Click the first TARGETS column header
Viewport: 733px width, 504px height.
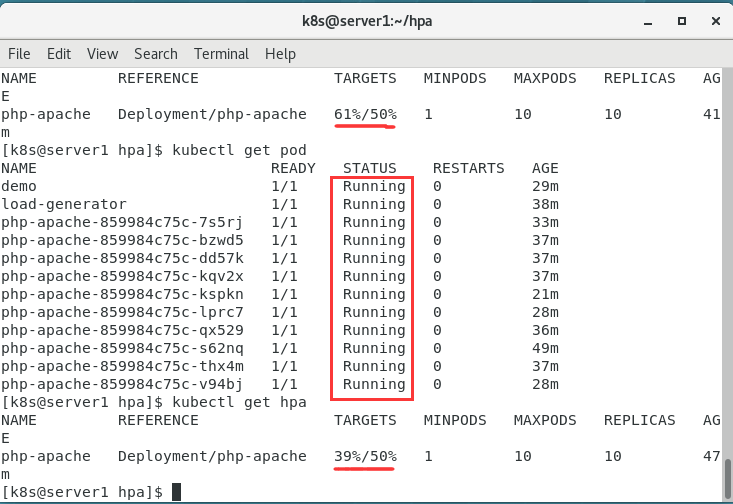click(365, 78)
